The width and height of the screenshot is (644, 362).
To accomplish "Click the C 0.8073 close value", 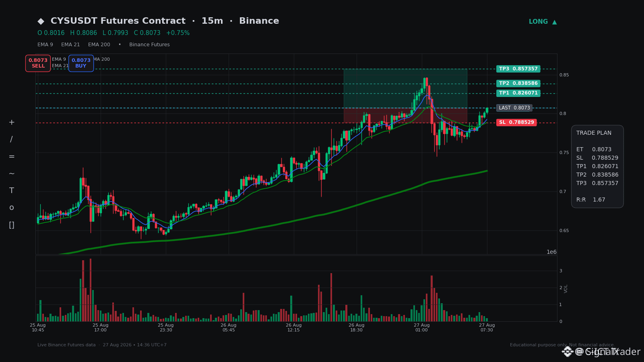I will 147,33.
